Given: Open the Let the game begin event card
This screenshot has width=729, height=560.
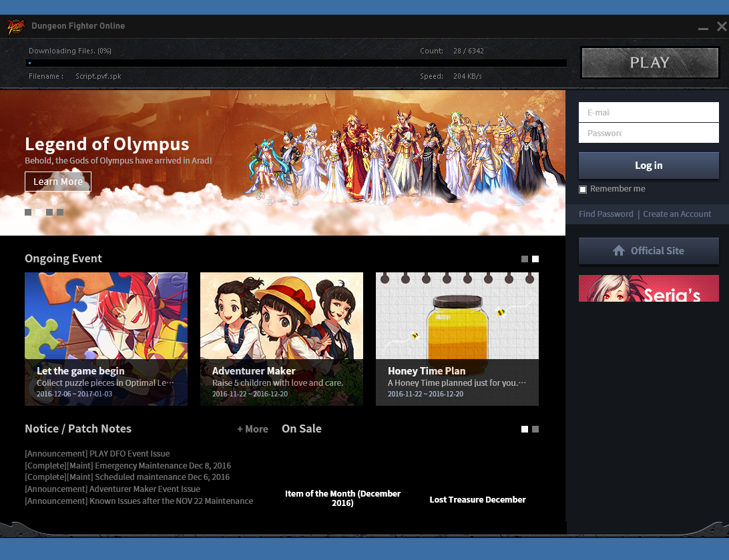Looking at the screenshot, I should coord(106,339).
